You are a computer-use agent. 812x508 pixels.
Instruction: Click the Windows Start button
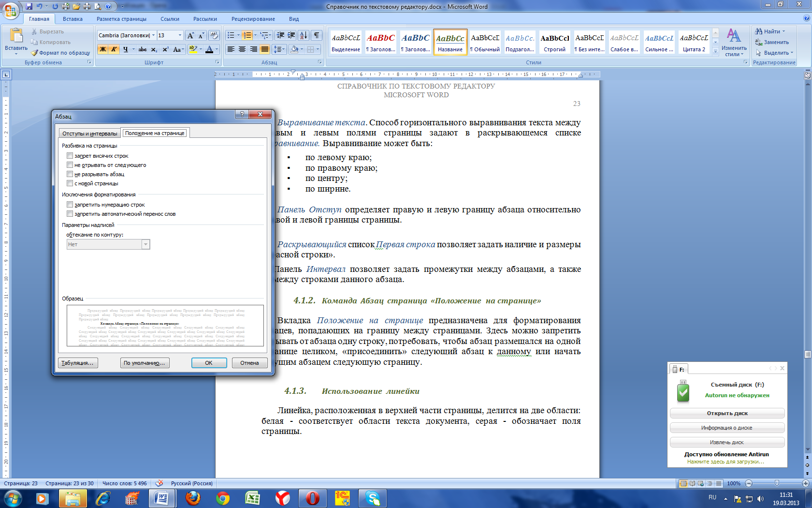pos(13,498)
